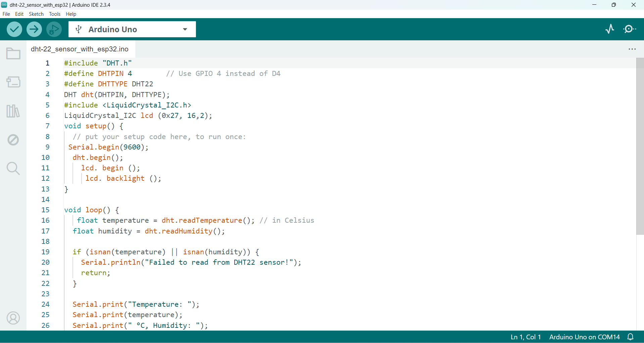The width and height of the screenshot is (644, 343).
Task: Click 'Failed to read from DHT22 sensor!' string
Action: [219, 262]
